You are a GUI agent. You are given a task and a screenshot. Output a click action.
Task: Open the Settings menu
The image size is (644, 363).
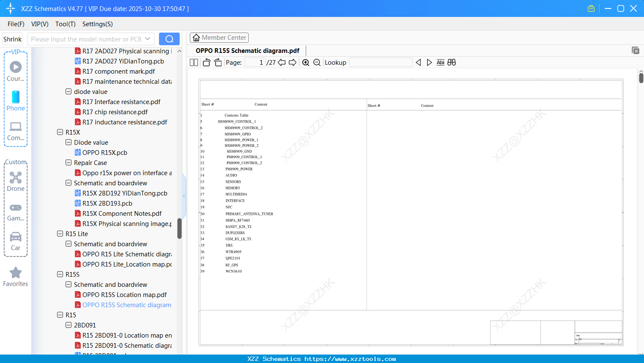coord(97,24)
